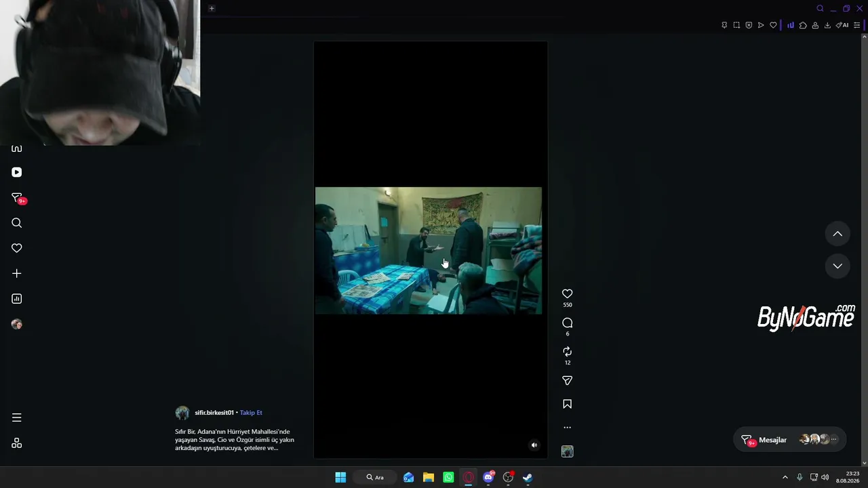Open the Mesajlar floating panel
868x488 pixels.
tap(790, 440)
